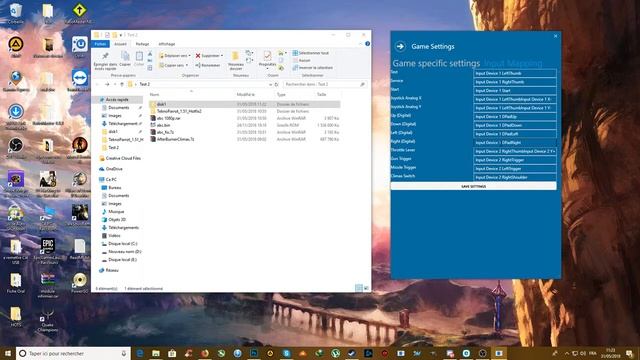The image size is (640, 360).
Task: Open Réseau in the navigation pane
Action: tap(109, 270)
